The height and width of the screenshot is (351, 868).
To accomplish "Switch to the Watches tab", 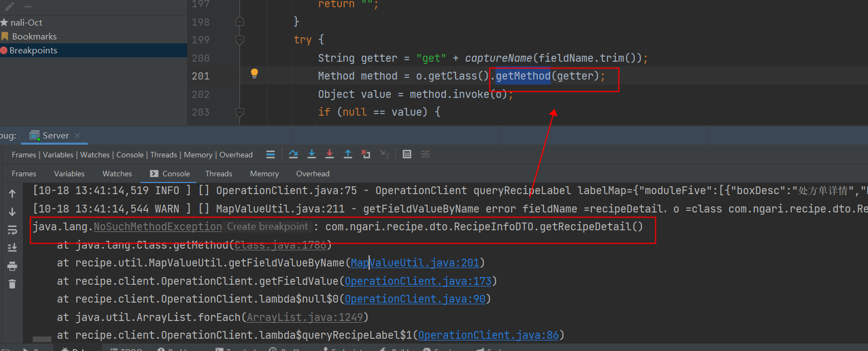I will 117,174.
